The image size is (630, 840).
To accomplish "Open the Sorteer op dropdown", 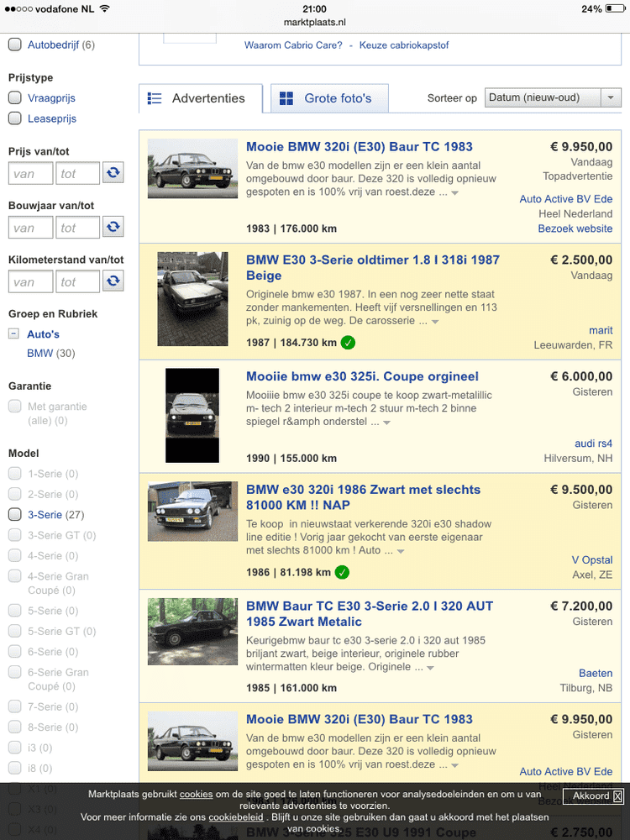I will pos(553,97).
